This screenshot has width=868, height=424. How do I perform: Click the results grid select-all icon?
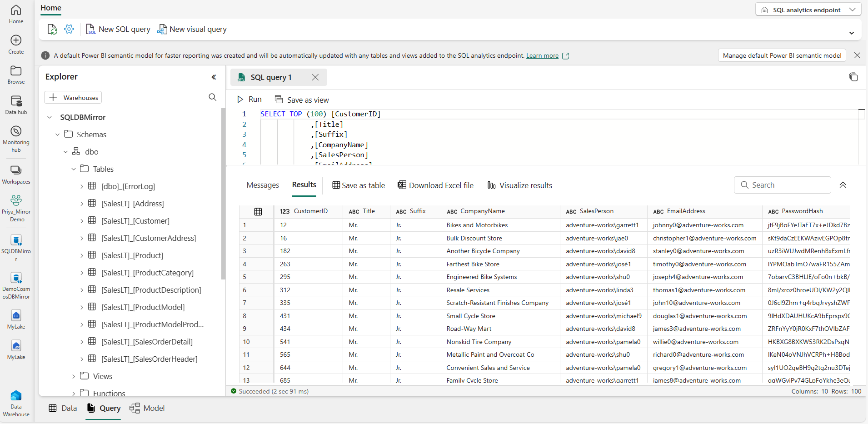pyautogui.click(x=258, y=211)
